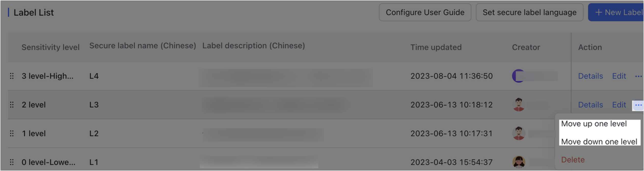
Task: Select Move down one level from the menu
Action: pos(599,142)
